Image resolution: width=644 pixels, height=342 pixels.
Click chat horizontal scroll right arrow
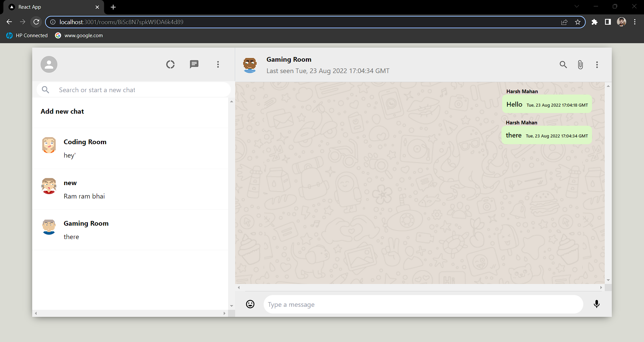click(x=601, y=287)
